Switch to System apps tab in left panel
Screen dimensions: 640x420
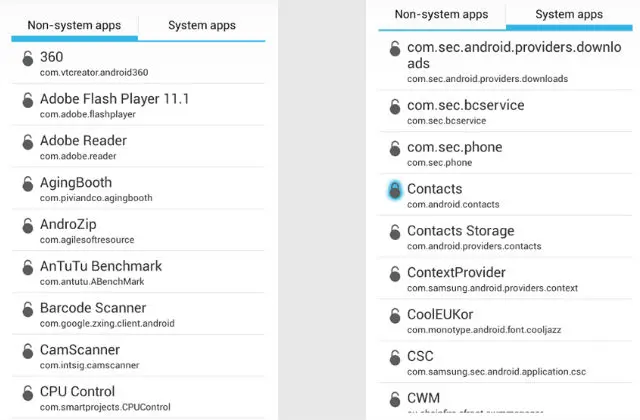click(201, 26)
